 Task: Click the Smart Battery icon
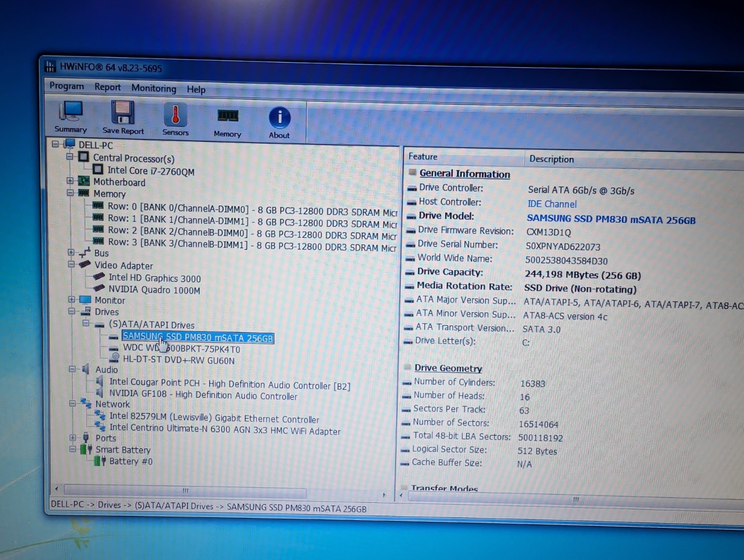coord(86,449)
